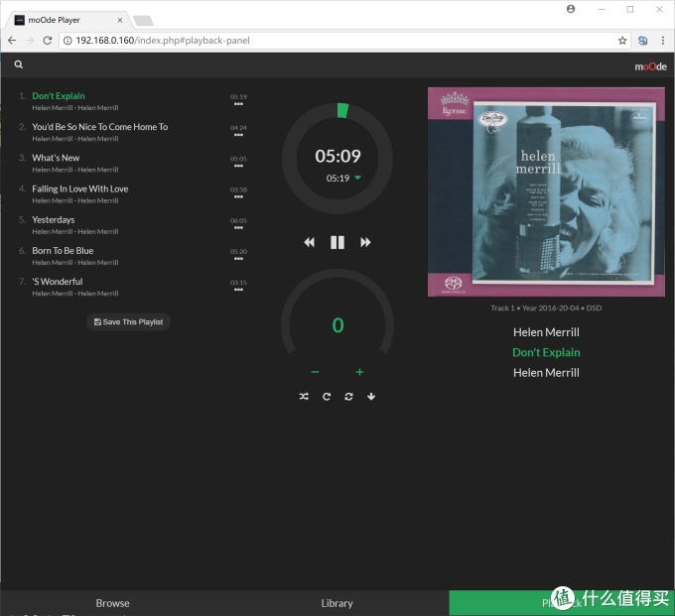The height and width of the screenshot is (616, 675).
Task: Click the volume value 0
Action: click(337, 325)
